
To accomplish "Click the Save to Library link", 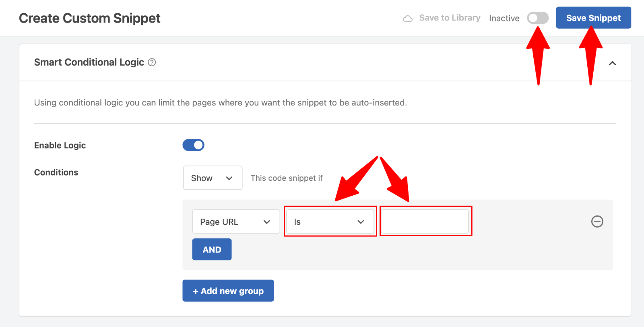I will point(449,18).
